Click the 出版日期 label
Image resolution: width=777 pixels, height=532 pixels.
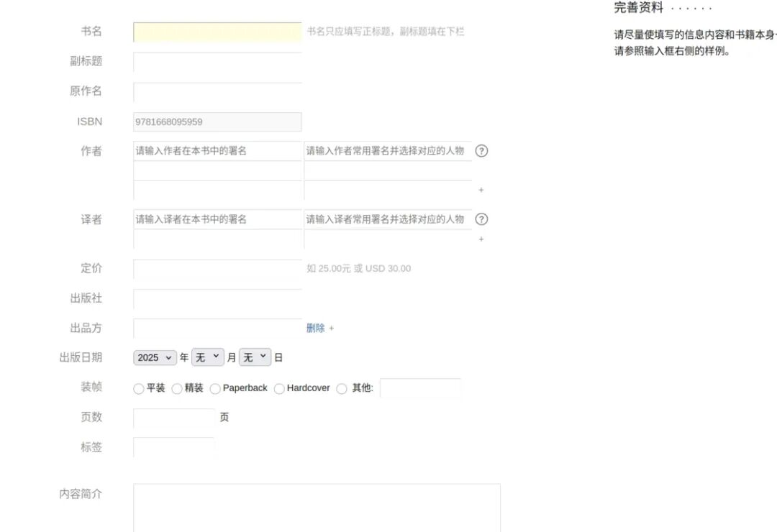(81, 357)
